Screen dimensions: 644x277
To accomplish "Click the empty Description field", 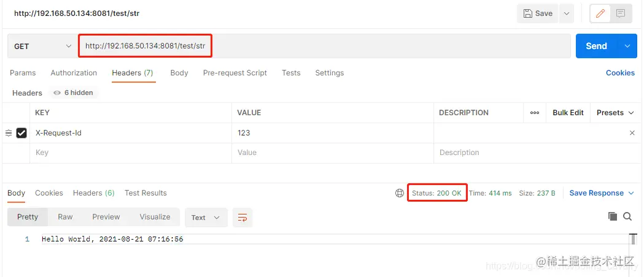I will pos(536,153).
